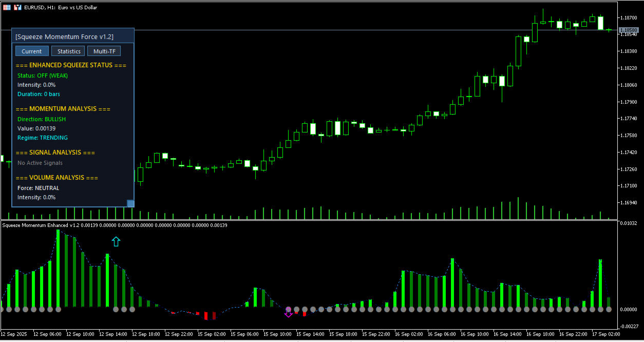Click the 1.18700 price scale label

click(x=629, y=17)
